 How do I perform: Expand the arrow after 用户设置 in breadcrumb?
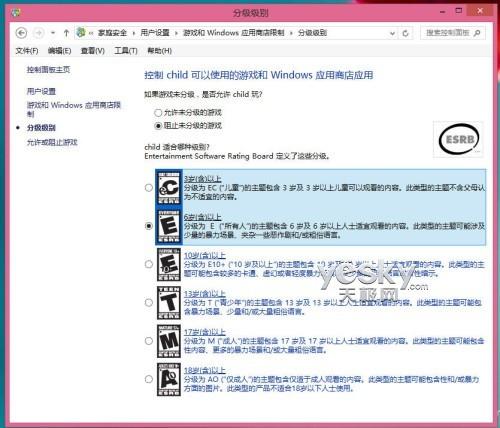(176, 33)
